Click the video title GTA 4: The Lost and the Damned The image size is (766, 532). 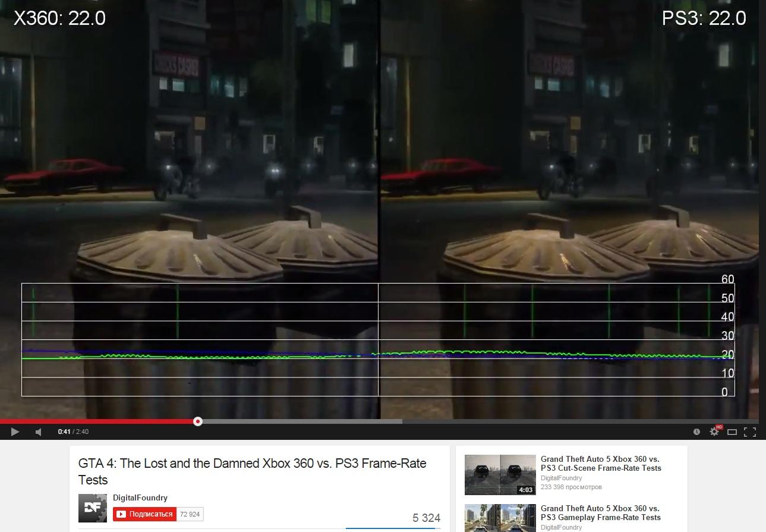pyautogui.click(x=253, y=471)
